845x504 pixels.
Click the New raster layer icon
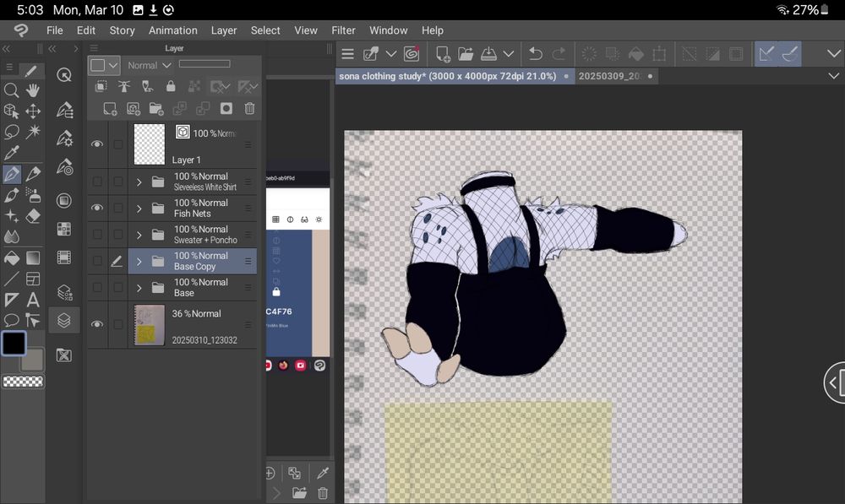pyautogui.click(x=110, y=109)
